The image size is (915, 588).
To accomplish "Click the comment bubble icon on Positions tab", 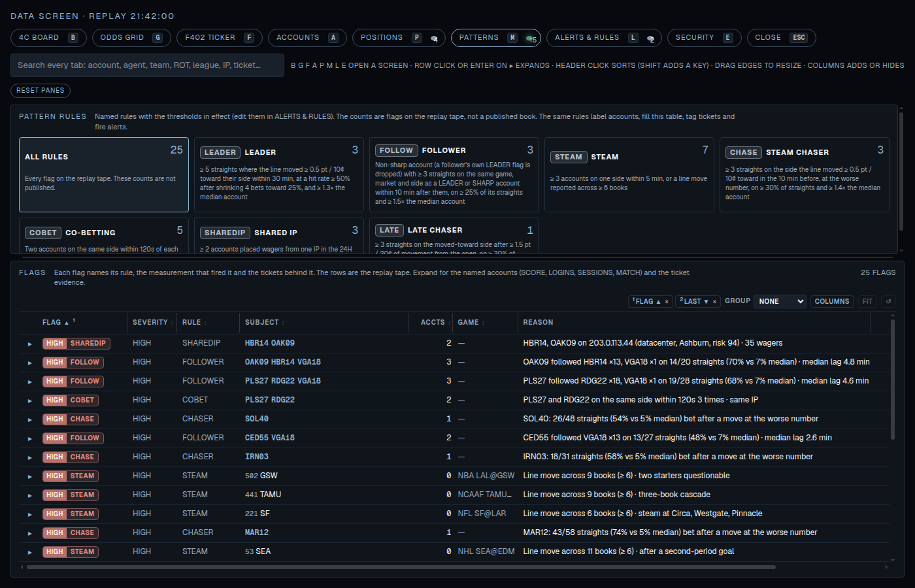I will (x=434, y=39).
